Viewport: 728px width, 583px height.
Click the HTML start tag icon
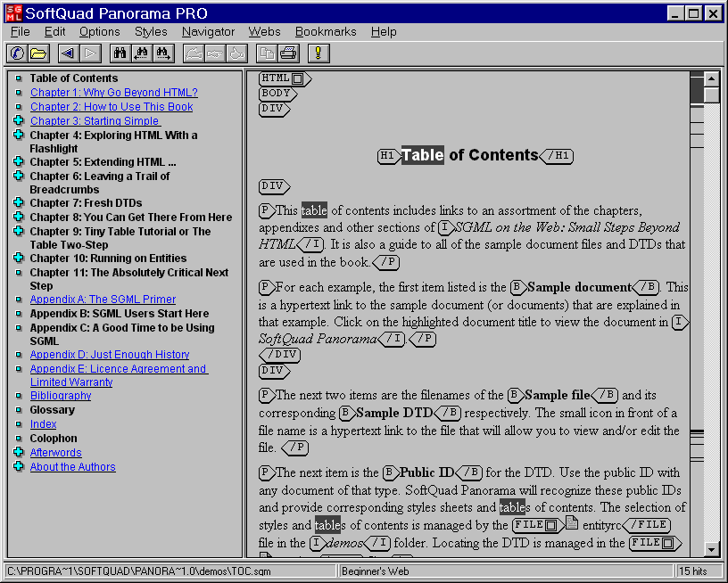285,78
